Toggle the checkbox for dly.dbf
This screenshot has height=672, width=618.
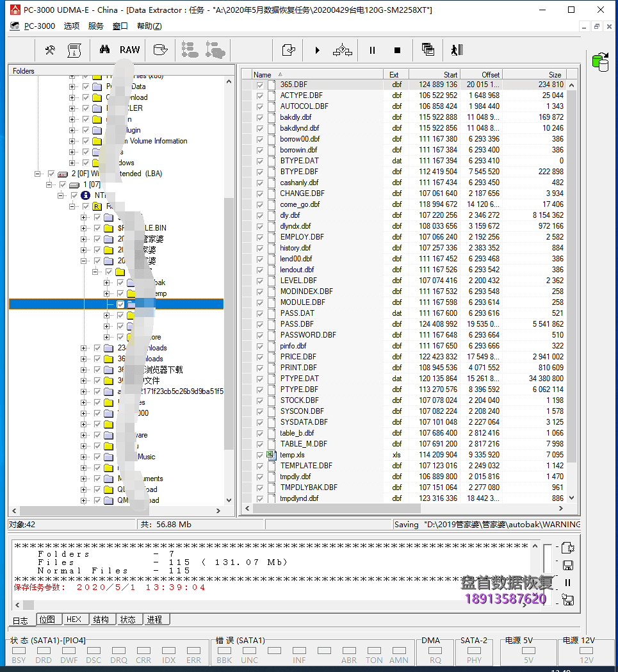[260, 216]
